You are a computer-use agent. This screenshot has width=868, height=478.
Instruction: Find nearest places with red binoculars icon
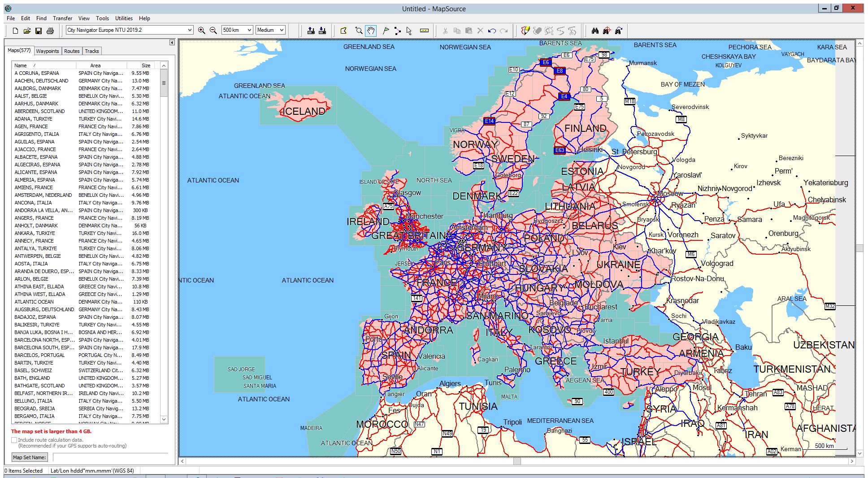click(x=607, y=30)
